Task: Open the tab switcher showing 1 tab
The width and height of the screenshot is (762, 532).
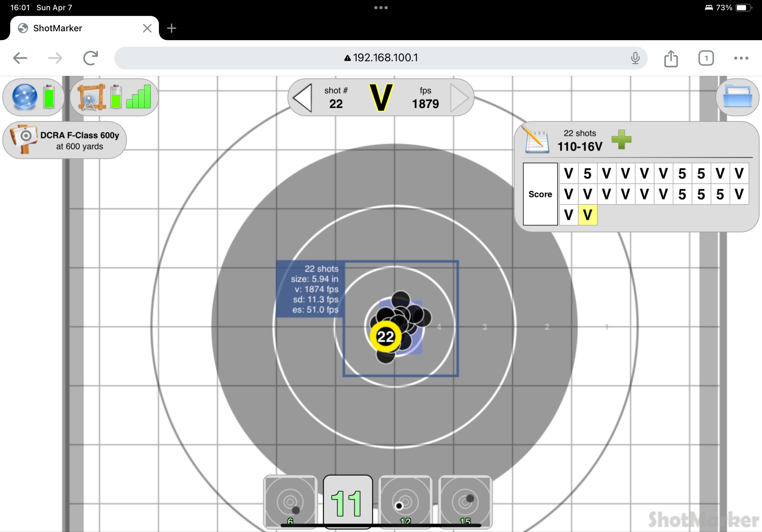Action: click(x=706, y=58)
